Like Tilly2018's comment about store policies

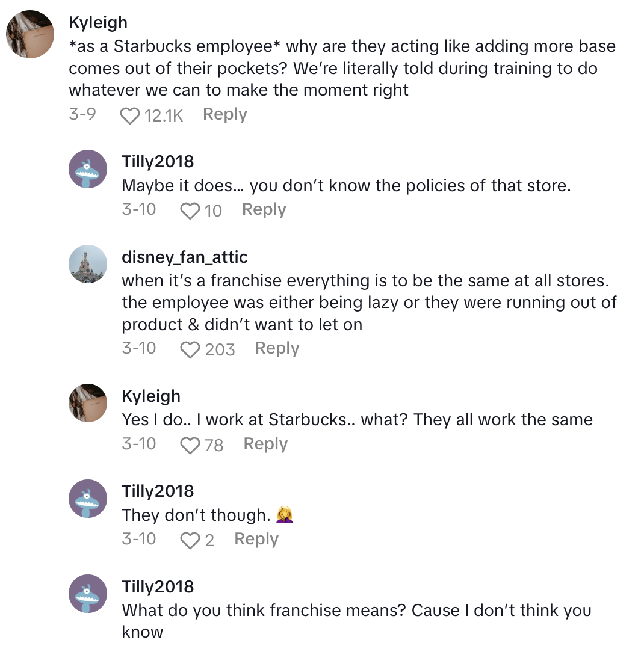190,211
